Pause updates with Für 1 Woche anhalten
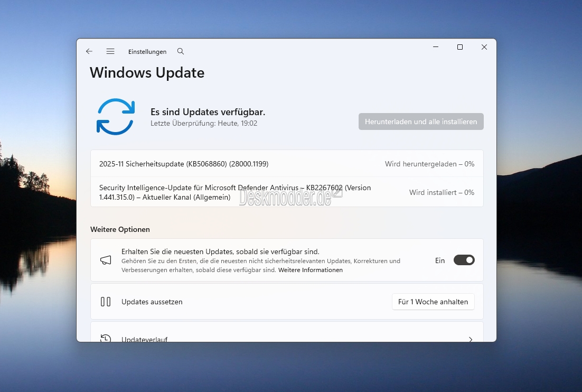 [x=433, y=302]
